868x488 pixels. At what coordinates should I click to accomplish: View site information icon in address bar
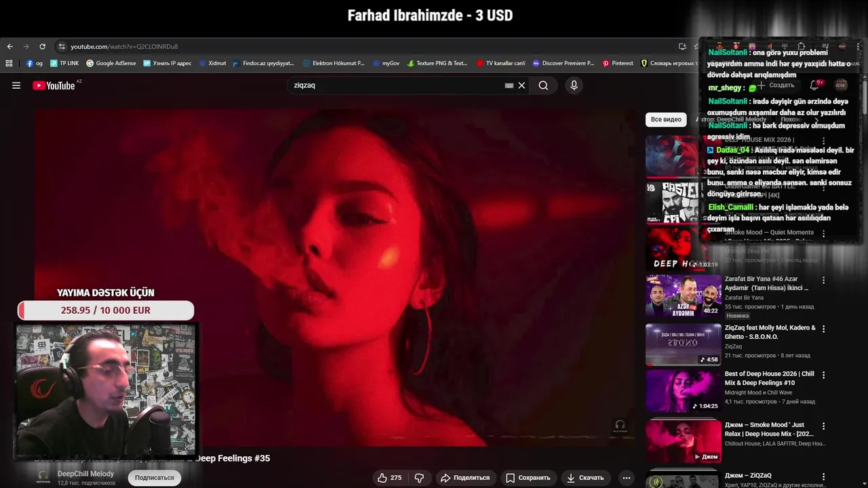point(62,47)
